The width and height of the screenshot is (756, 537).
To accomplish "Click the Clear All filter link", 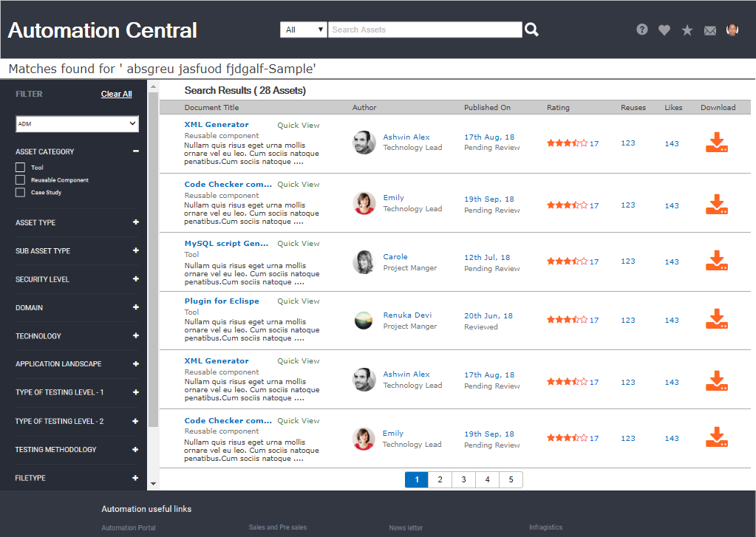I will point(117,95).
